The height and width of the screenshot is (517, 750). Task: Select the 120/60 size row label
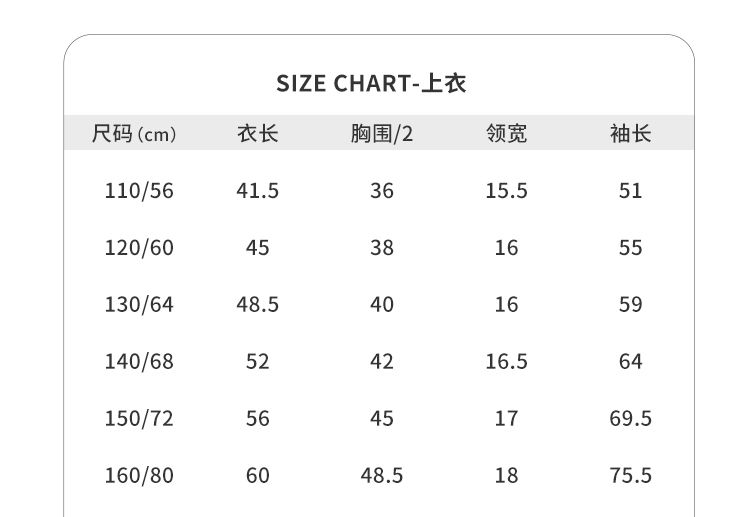pyautogui.click(x=139, y=248)
